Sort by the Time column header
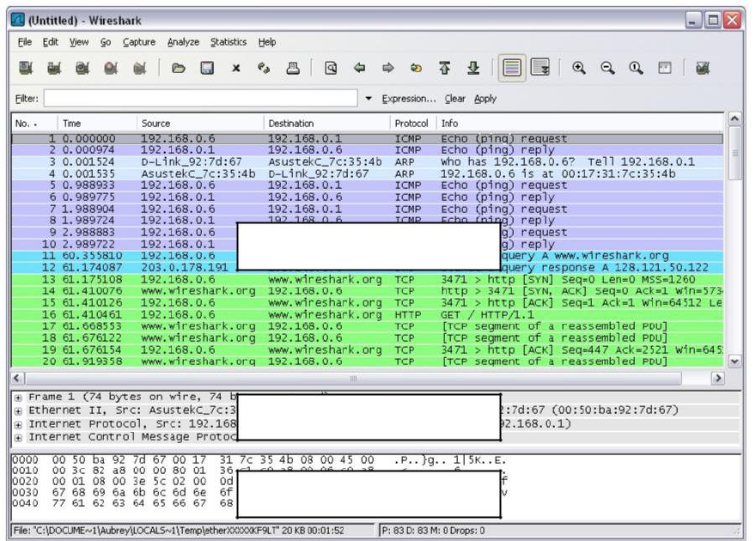Screen dimensions: 756x541 [x=97, y=124]
